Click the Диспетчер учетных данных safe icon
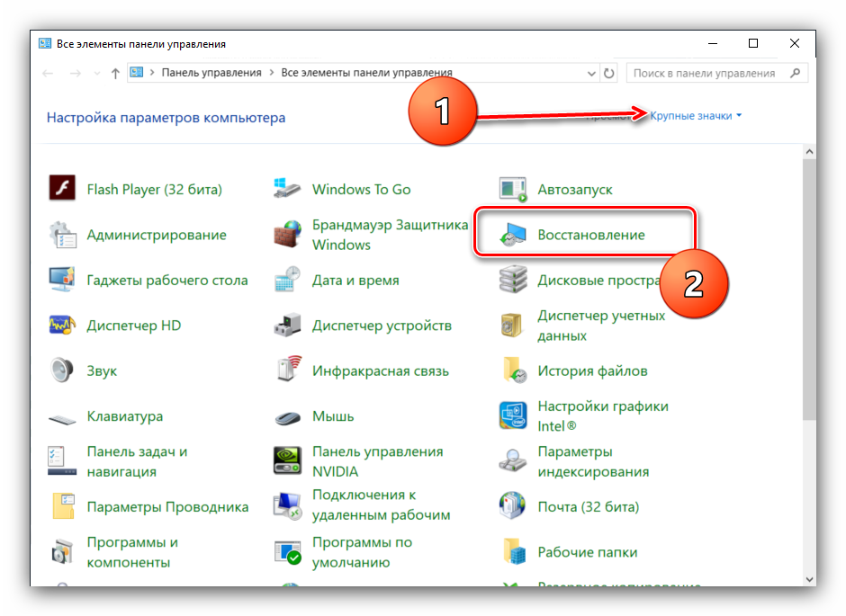The width and height of the screenshot is (846, 616). [x=511, y=325]
